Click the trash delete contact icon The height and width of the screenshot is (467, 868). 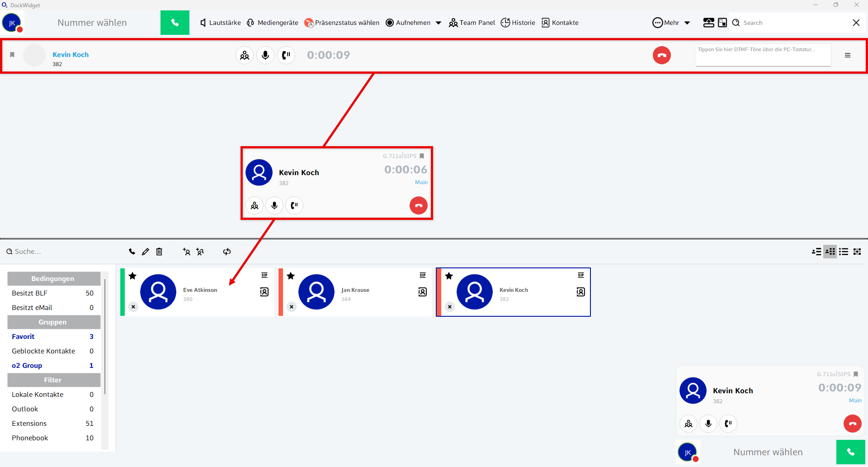[x=159, y=252]
